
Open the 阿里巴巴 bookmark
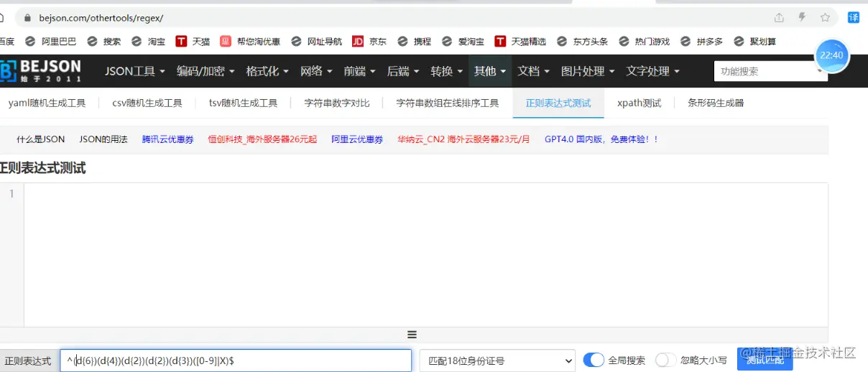coord(51,42)
